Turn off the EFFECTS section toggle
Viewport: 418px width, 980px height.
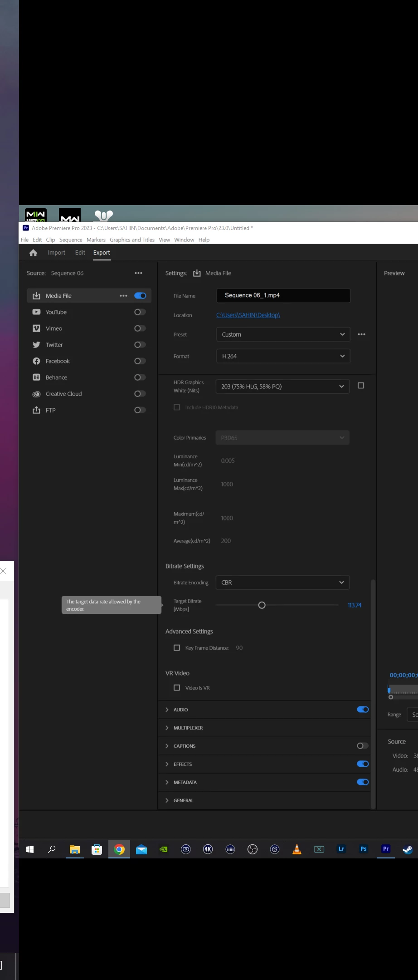click(x=363, y=764)
